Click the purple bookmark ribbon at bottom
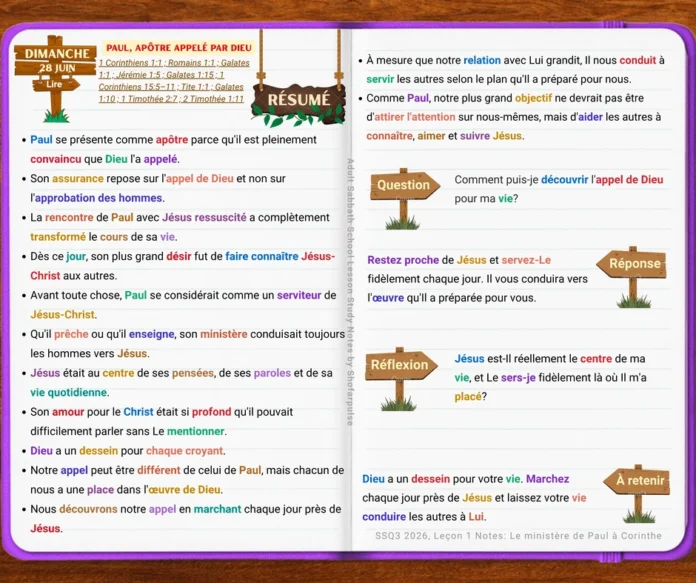Screen dimensions: 696x583 pos(610,558)
